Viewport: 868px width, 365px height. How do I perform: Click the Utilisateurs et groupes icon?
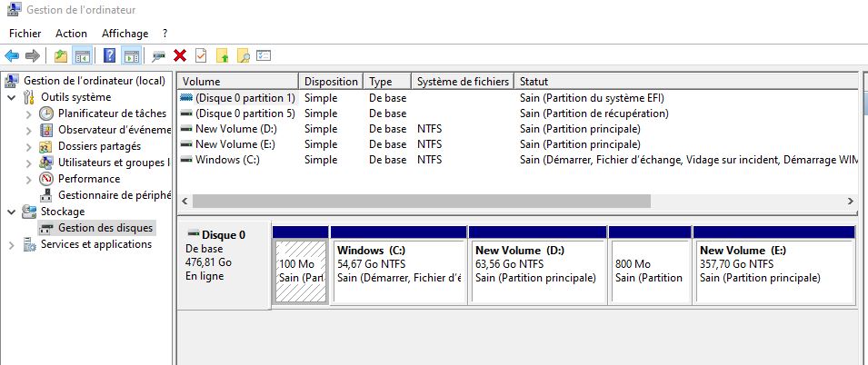[46, 163]
